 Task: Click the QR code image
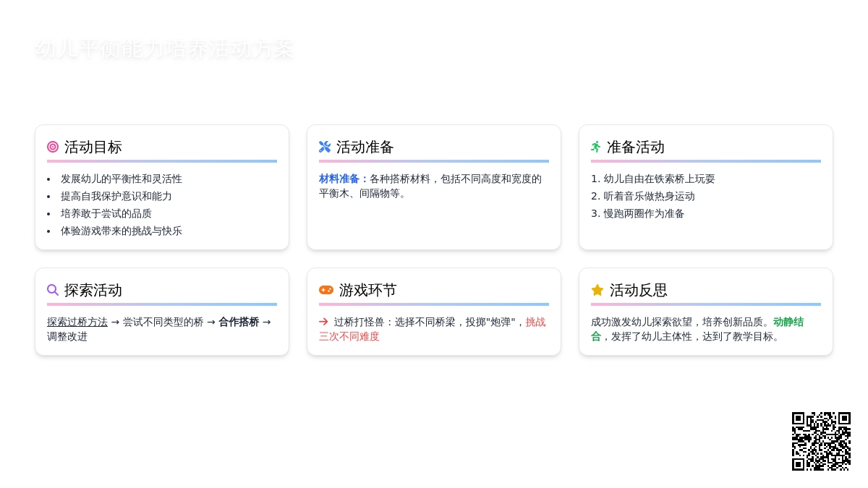pos(821,441)
